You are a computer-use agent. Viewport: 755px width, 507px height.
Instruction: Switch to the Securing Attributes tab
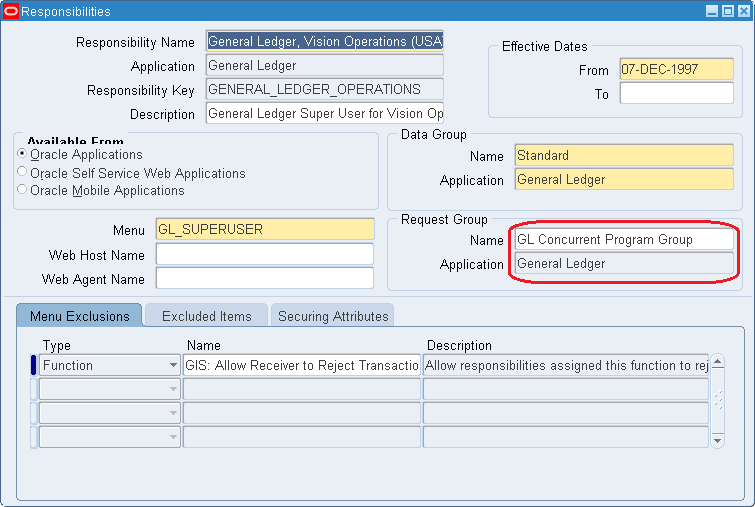click(x=333, y=316)
